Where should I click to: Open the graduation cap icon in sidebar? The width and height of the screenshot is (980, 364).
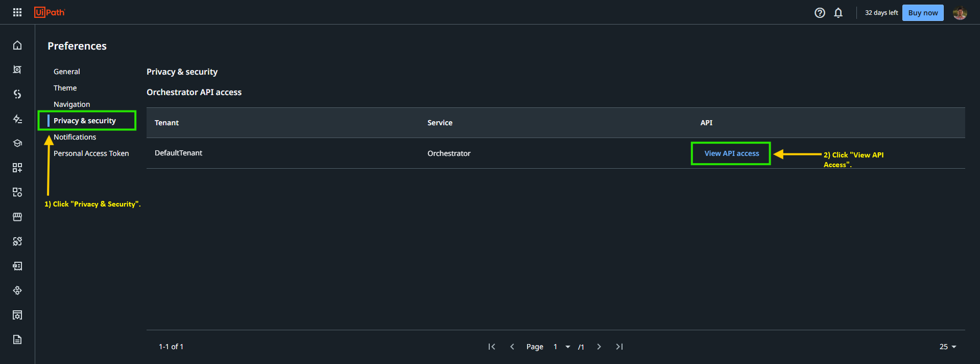point(17,143)
